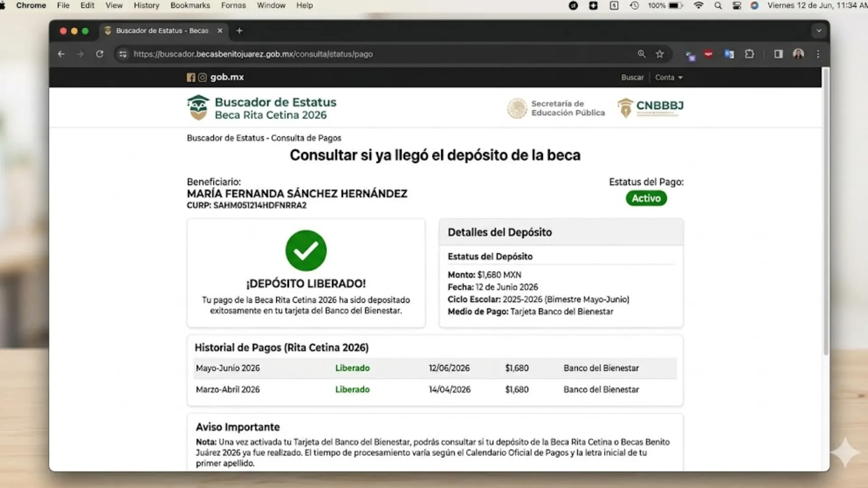This screenshot has height=488, width=868.
Task: Click the Liberado status for Marzo-Abril 2026
Action: (353, 389)
